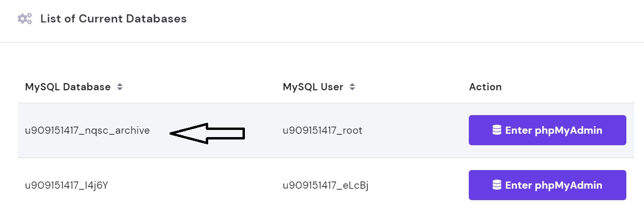Image resolution: width=644 pixels, height=214 pixels.
Task: Select the database name u909151417_nqsc_archive
Action: point(87,130)
